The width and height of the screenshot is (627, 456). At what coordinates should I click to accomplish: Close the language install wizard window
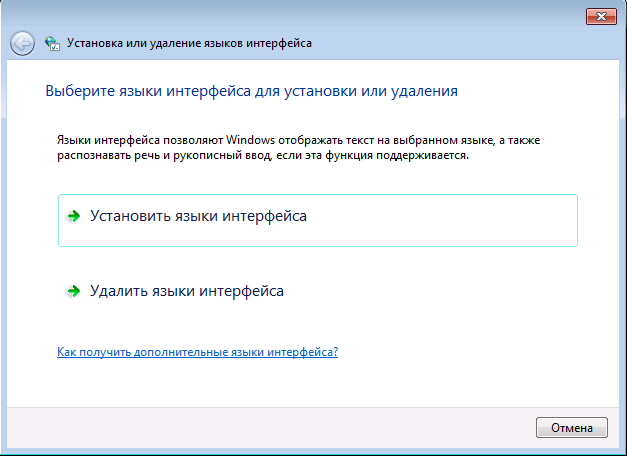click(x=601, y=16)
